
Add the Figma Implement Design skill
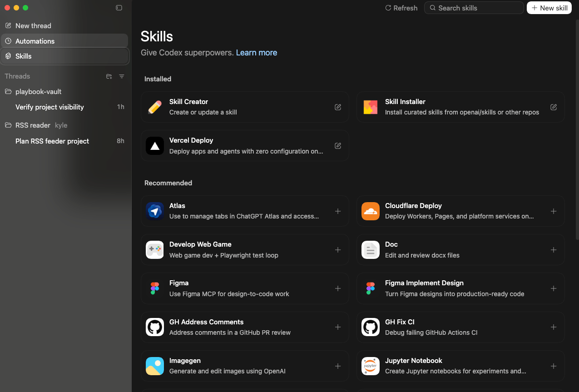tap(554, 288)
